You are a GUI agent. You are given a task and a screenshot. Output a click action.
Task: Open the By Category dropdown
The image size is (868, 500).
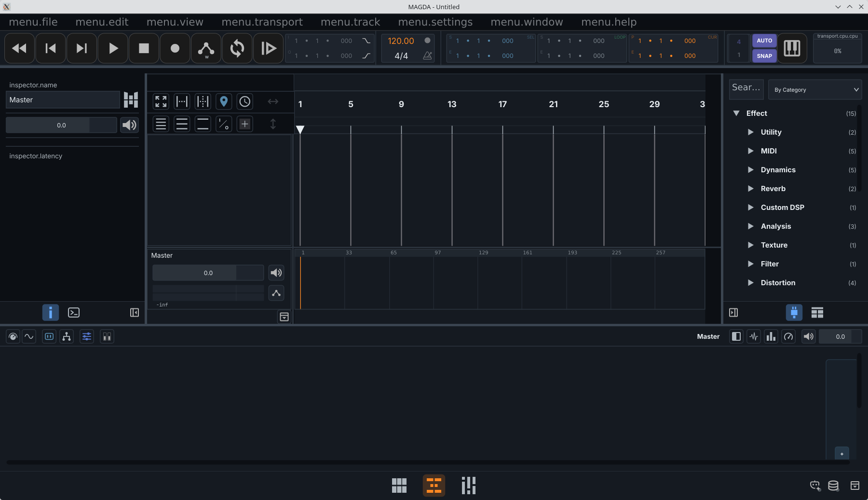tap(815, 90)
